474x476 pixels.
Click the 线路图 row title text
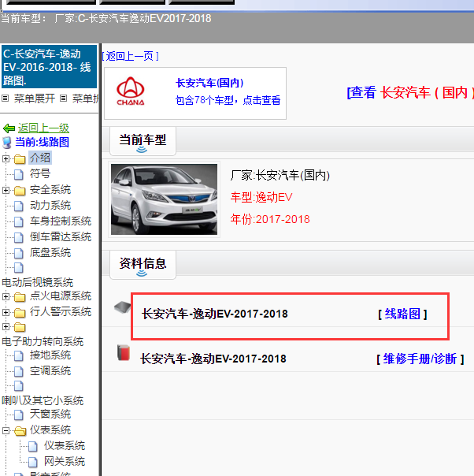click(x=215, y=314)
